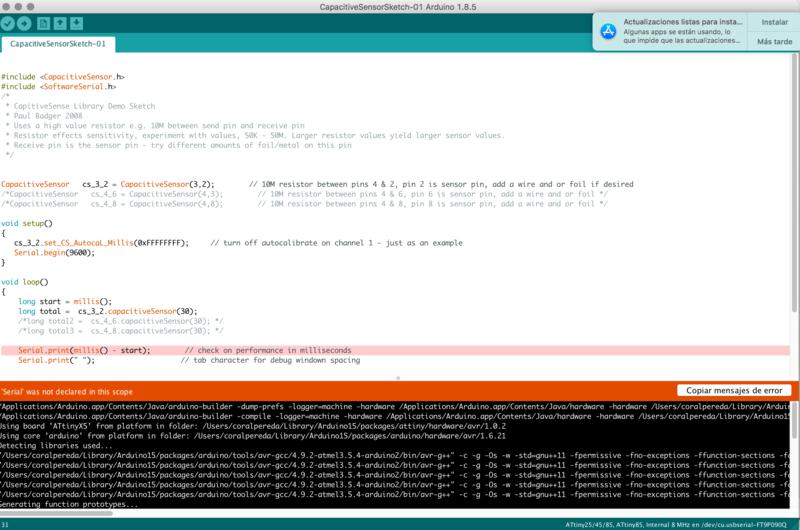This screenshot has height=530, width=800.
Task: Click the Serial.begin(9600); line
Action: pos(54,253)
